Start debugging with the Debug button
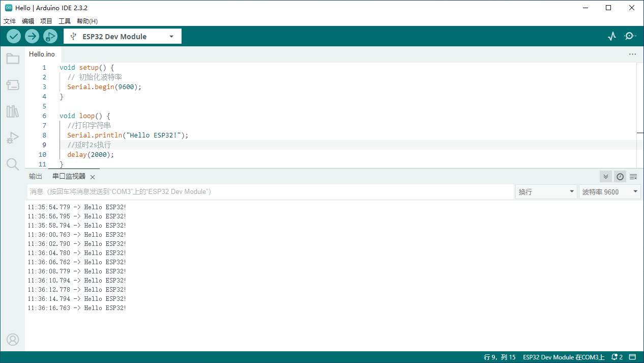Viewport: 644px width, 363px height. point(50,36)
